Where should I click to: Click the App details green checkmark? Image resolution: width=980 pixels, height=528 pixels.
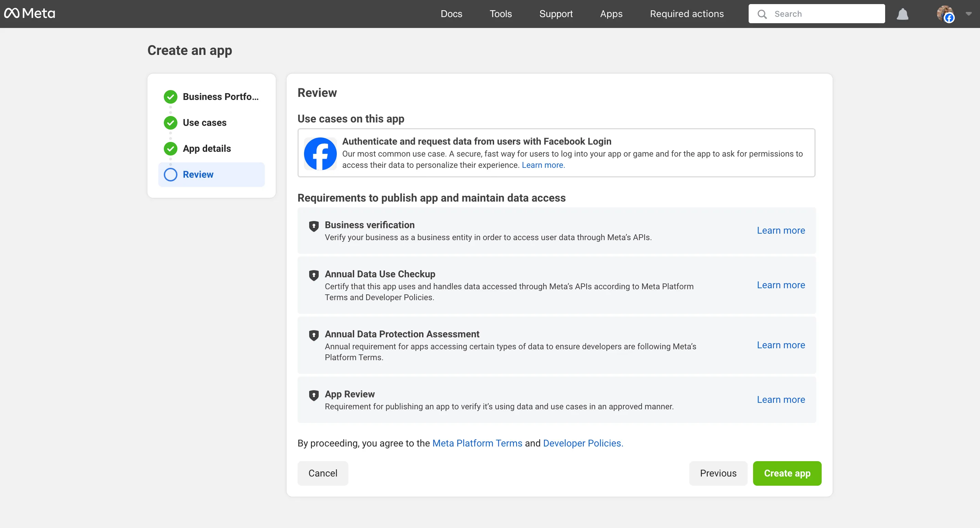(x=170, y=148)
